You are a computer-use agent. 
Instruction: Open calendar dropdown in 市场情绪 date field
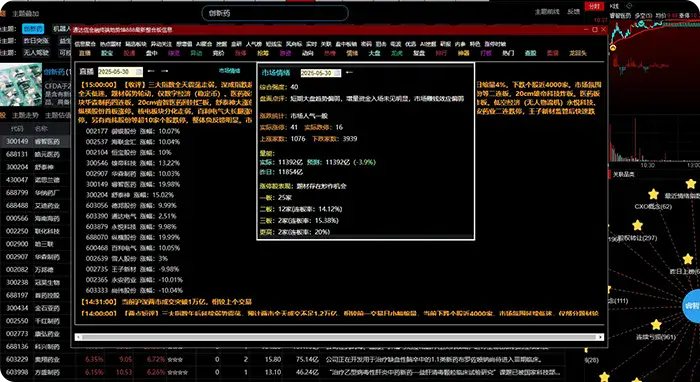(x=337, y=73)
